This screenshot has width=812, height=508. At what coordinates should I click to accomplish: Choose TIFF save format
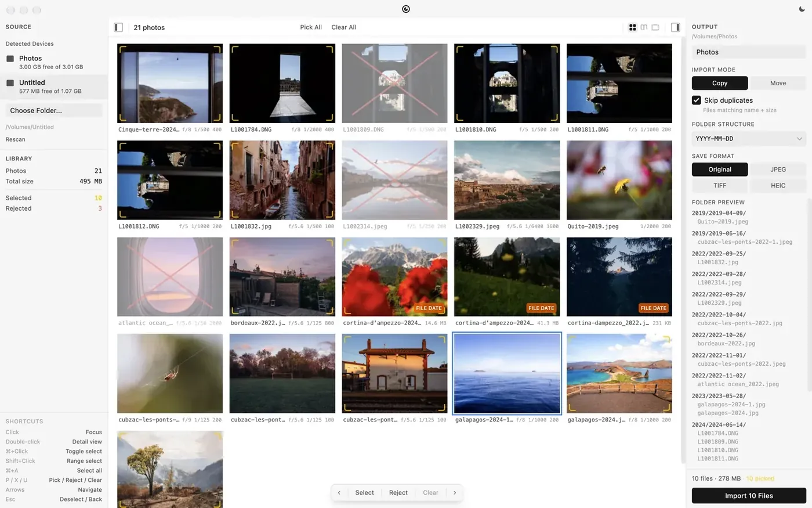[x=720, y=186]
